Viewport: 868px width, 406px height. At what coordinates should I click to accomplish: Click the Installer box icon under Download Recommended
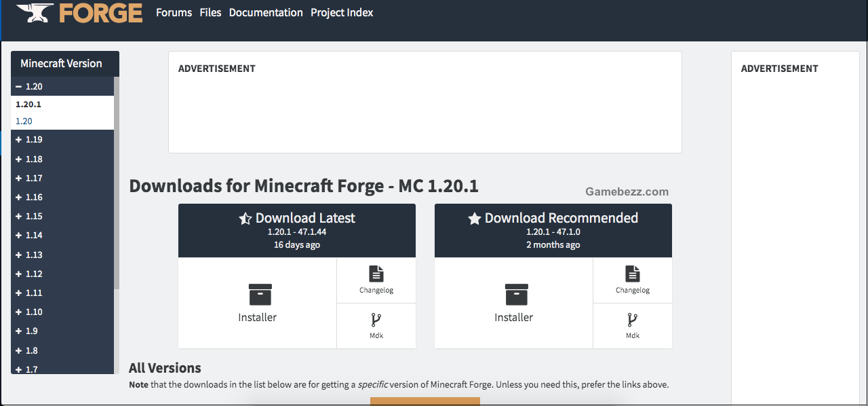pyautogui.click(x=517, y=295)
